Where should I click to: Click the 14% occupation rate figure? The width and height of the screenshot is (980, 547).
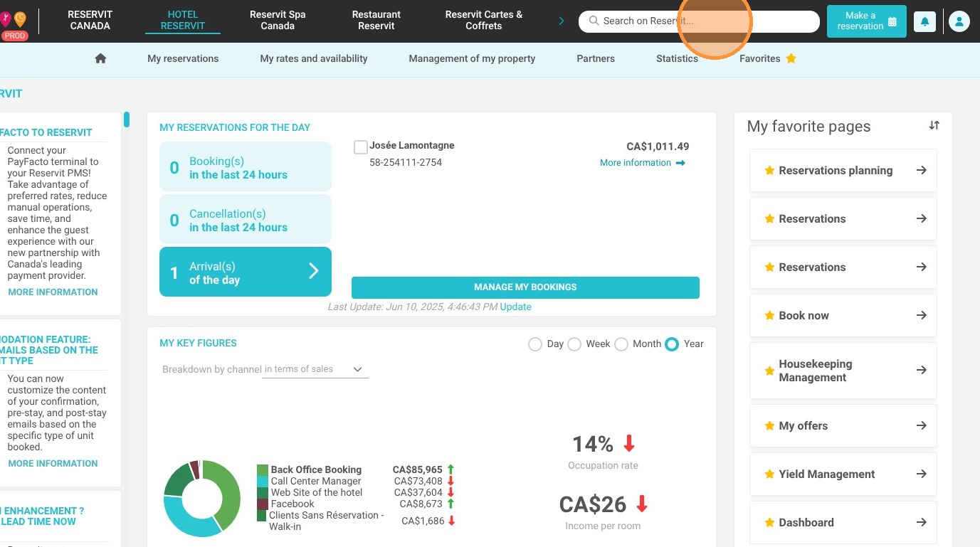point(593,445)
